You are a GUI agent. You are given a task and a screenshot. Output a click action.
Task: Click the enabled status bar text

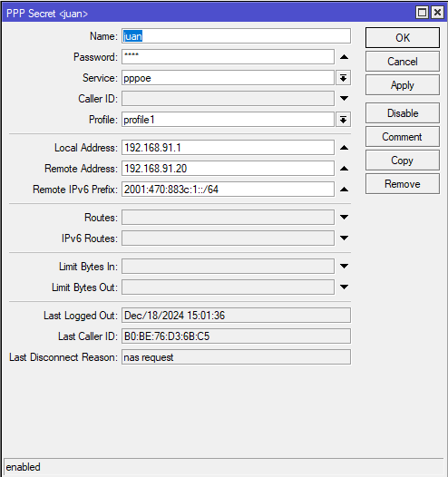click(23, 467)
